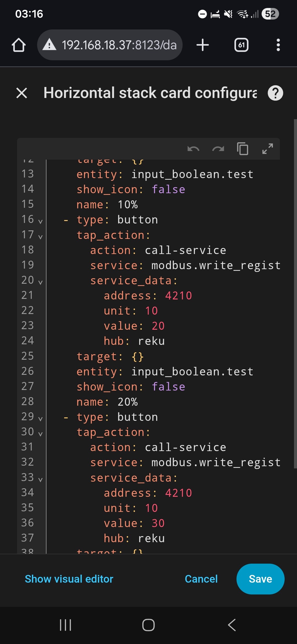
Task: Redo the editor change
Action: coord(218,149)
